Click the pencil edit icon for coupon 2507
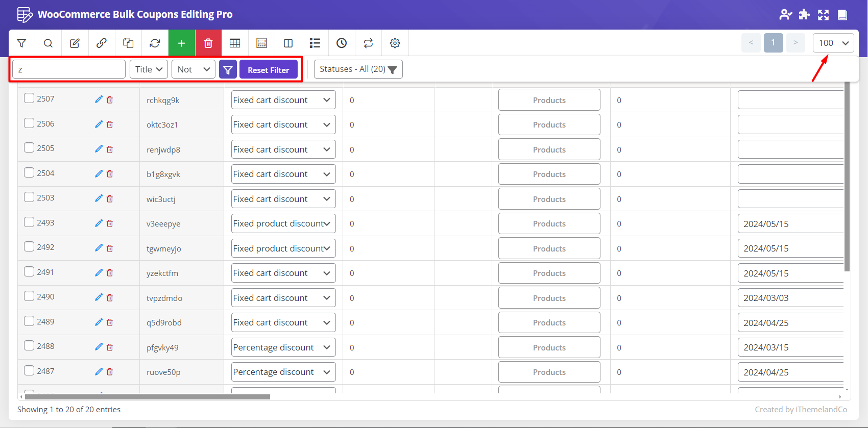 (99, 99)
